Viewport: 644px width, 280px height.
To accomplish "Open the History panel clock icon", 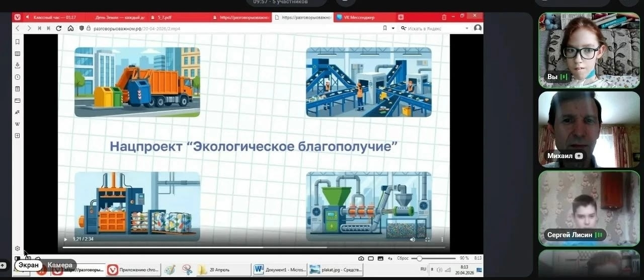I will click(18, 77).
